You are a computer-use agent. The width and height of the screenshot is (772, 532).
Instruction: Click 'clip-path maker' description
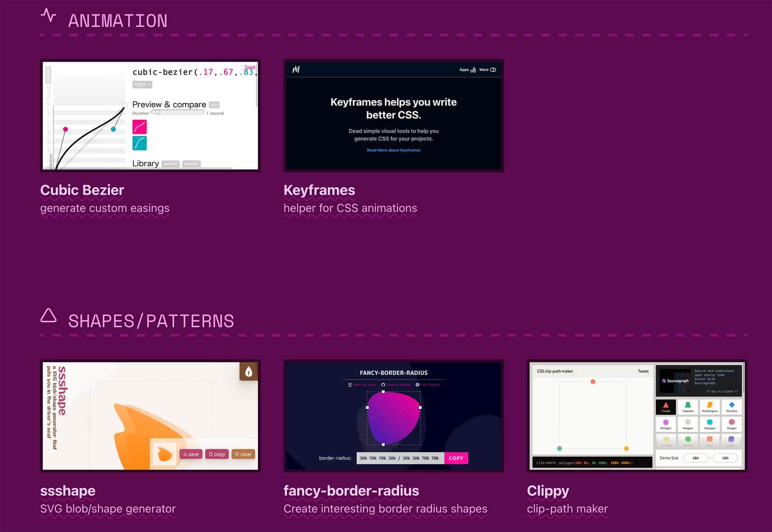pos(567,509)
